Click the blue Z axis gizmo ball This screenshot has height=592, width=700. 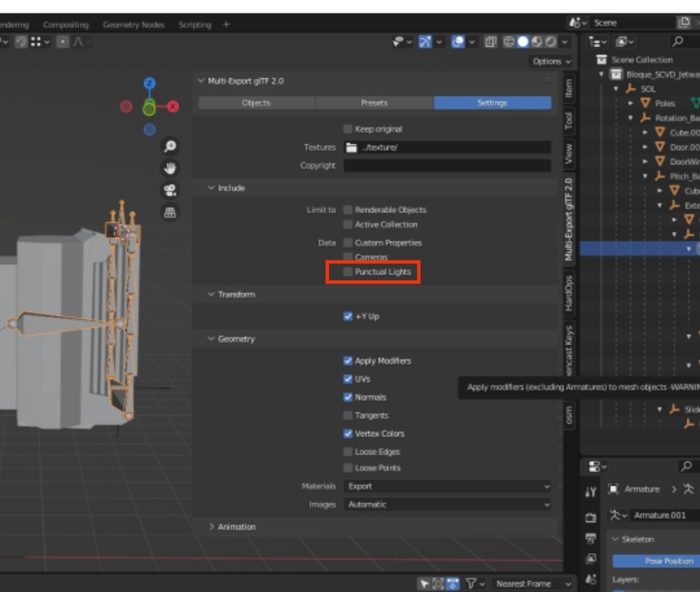coord(150,83)
